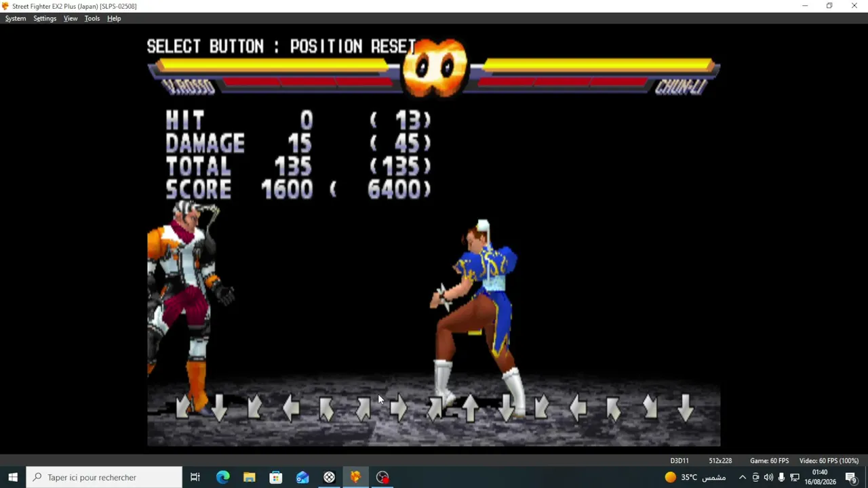This screenshot has width=868, height=488.
Task: Open the Settings menu
Action: tap(45, 18)
